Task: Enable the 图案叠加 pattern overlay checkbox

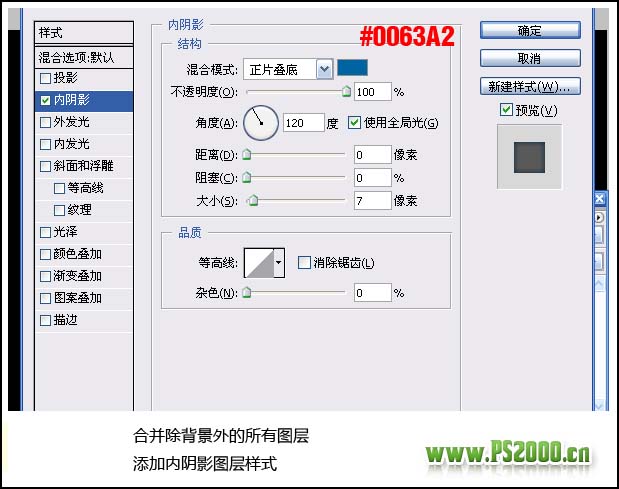Action: tap(45, 298)
